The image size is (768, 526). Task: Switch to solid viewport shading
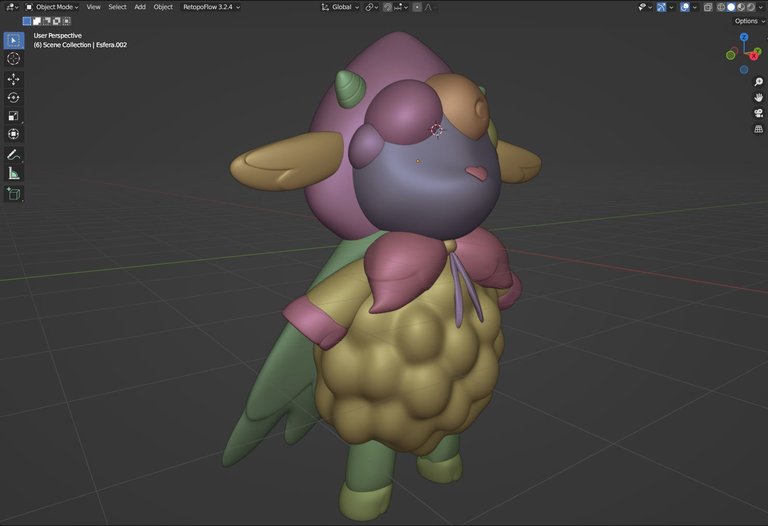point(731,7)
